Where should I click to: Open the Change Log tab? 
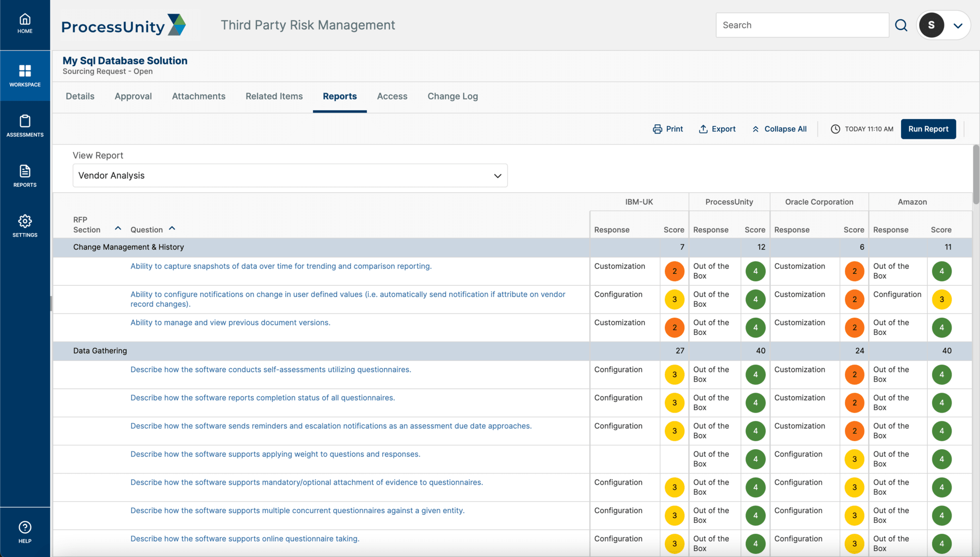[x=452, y=96]
